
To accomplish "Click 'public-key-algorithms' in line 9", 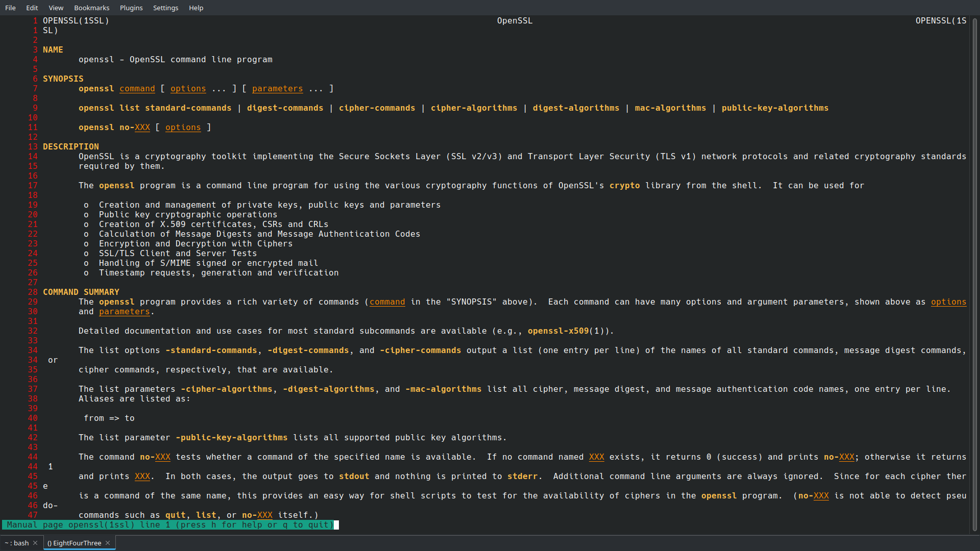I will (775, 108).
